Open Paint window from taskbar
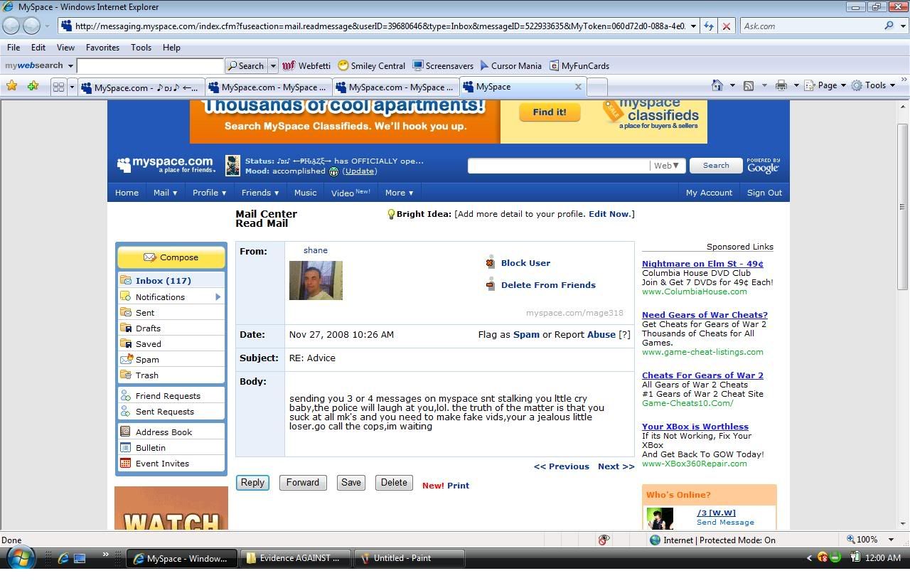910x588 pixels. (x=409, y=558)
